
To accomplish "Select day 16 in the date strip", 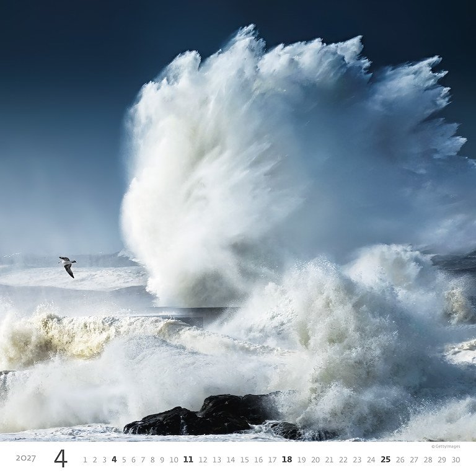I will [258, 460].
